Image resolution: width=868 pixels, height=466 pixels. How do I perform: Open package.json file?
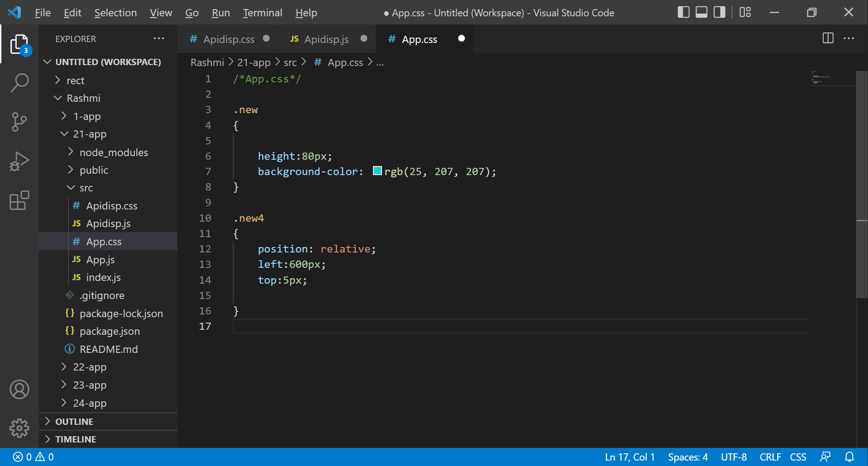pyautogui.click(x=109, y=331)
